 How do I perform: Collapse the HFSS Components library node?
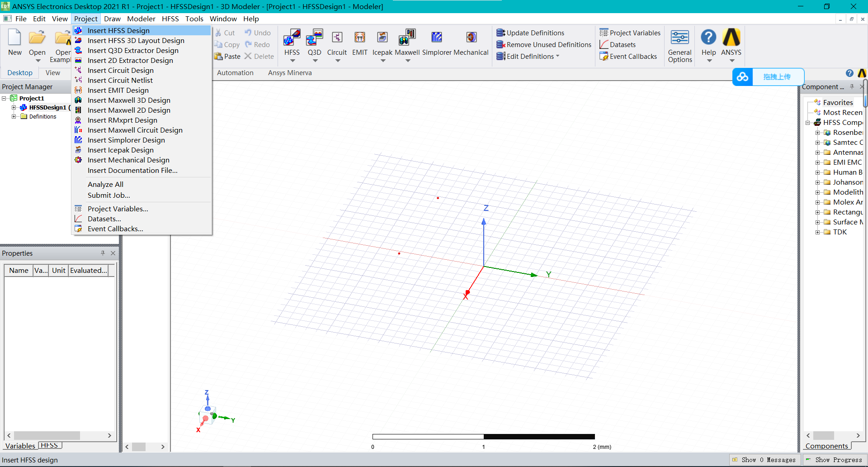(x=807, y=123)
